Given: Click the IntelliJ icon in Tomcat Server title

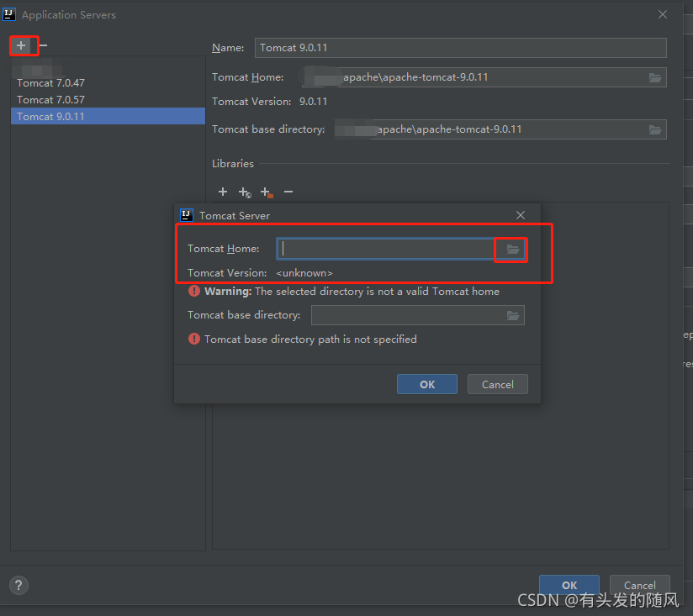Looking at the screenshot, I should (187, 215).
